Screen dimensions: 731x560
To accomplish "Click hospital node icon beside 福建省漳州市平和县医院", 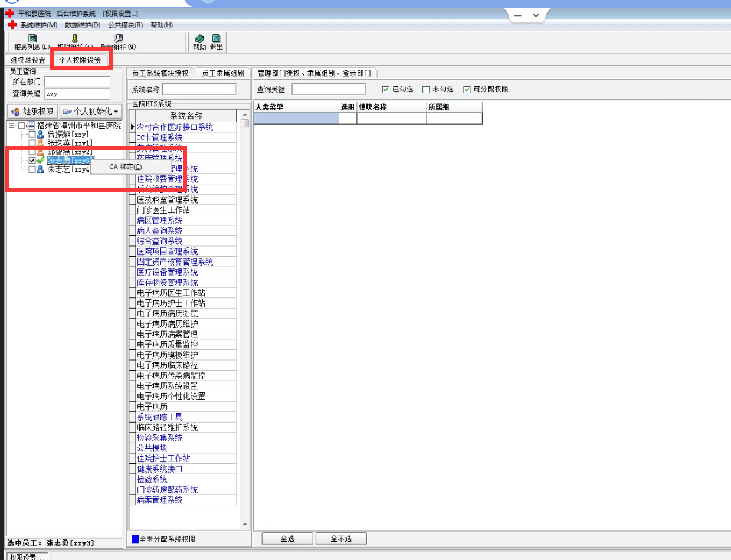I will (31, 126).
